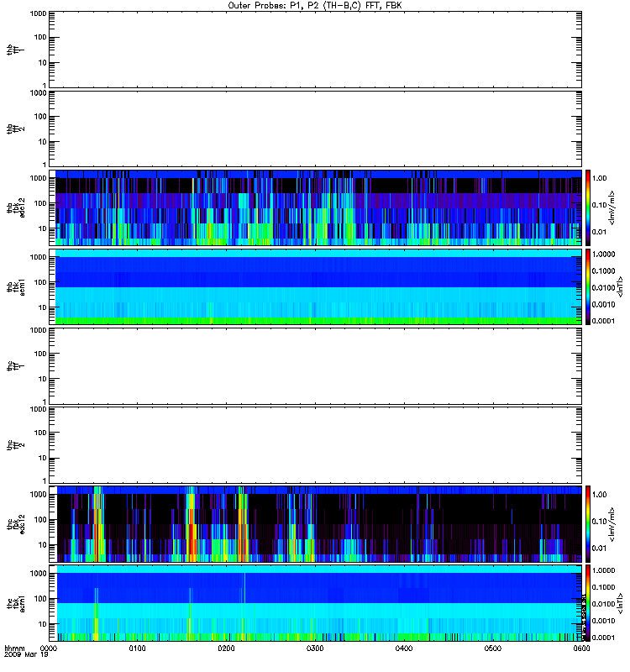630x672 pixels.
Task: Click the '0500' time axis label
Action: (493, 648)
